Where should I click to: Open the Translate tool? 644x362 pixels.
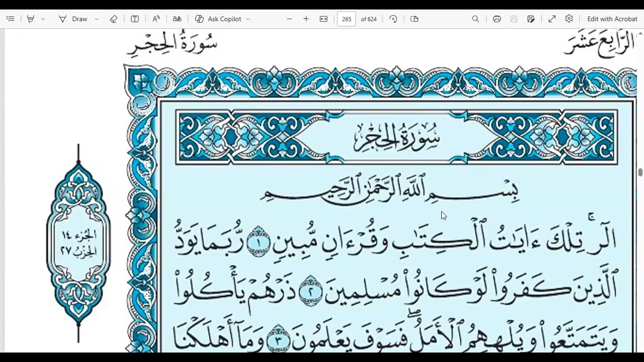click(177, 19)
